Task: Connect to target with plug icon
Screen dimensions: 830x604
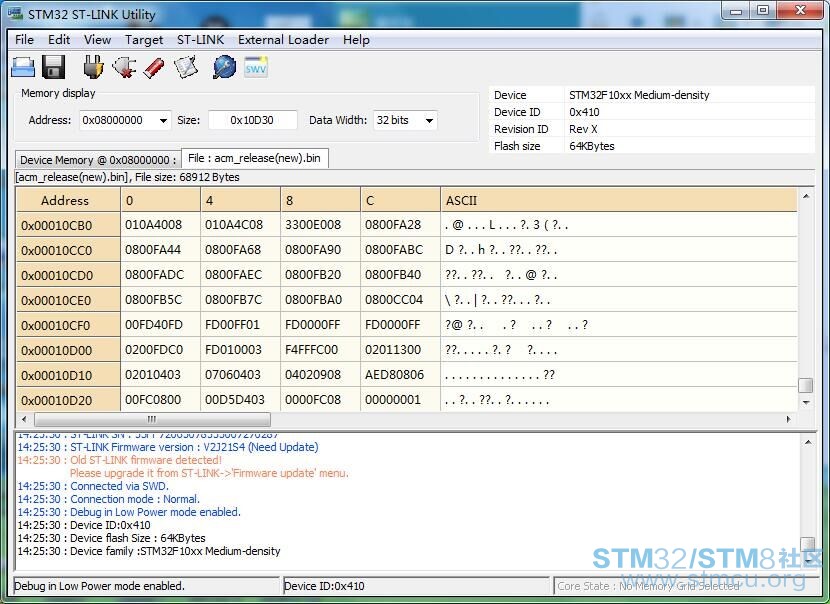Action: 94,67
